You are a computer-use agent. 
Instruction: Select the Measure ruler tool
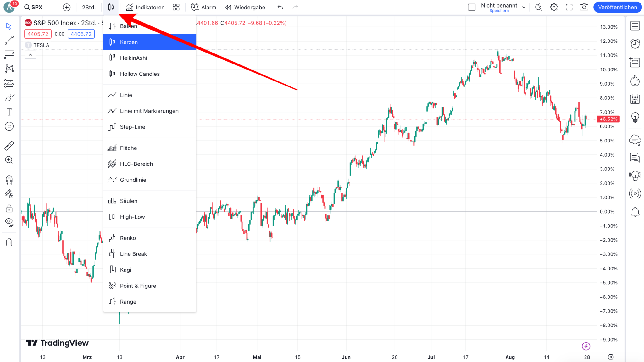coord(9,146)
